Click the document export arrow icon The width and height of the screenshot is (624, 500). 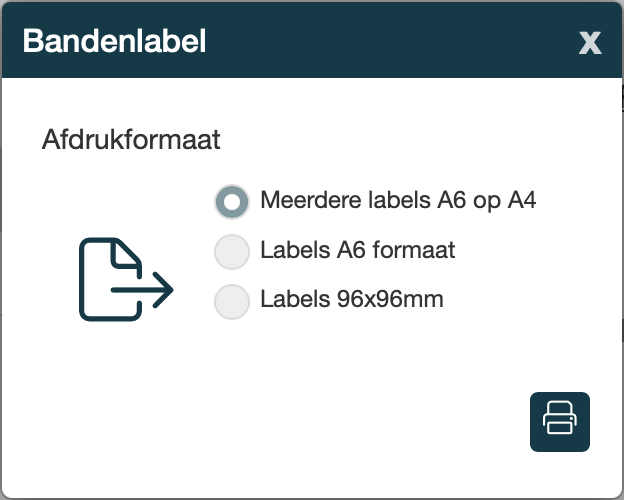coord(126,280)
